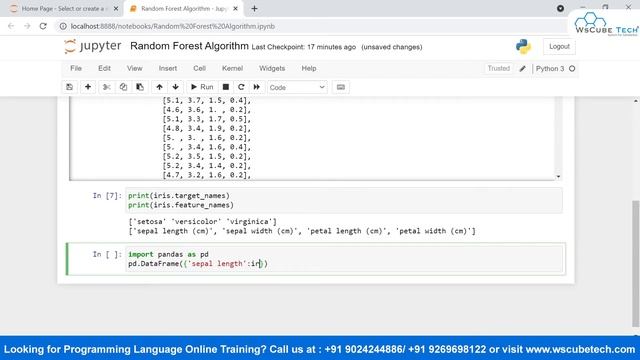Viewport: 640px width, 360px height.
Task: Click the setosa versicolor virginica output line
Action: [202, 222]
